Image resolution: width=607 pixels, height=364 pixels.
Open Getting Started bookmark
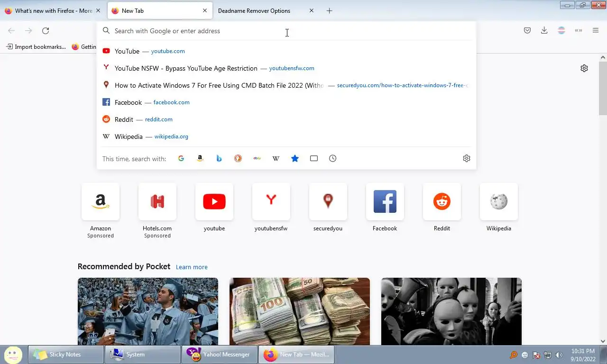coord(84,47)
